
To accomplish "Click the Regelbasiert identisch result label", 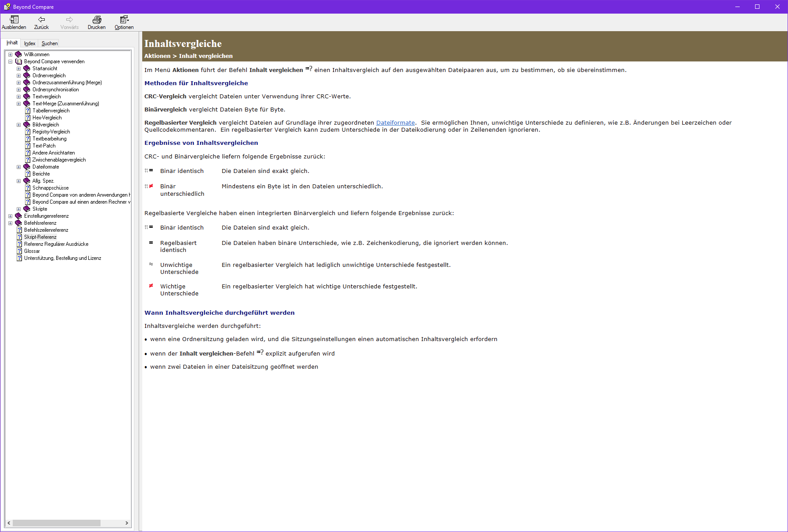I will click(178, 246).
